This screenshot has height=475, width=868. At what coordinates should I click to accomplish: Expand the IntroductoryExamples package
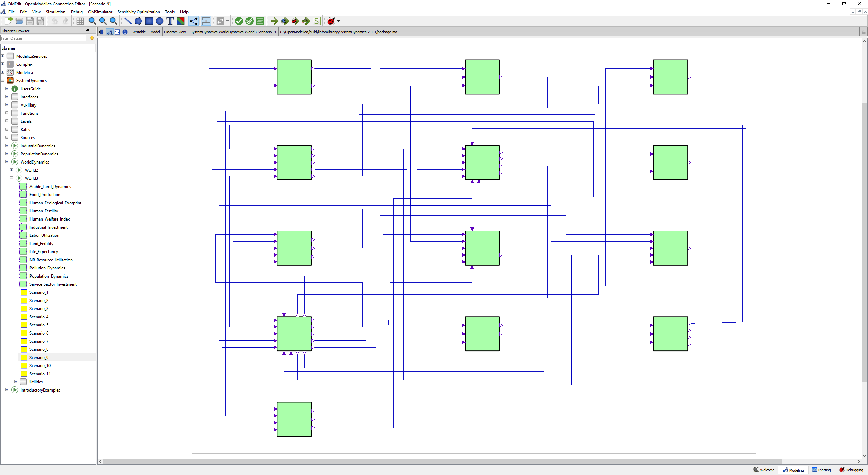pos(7,390)
